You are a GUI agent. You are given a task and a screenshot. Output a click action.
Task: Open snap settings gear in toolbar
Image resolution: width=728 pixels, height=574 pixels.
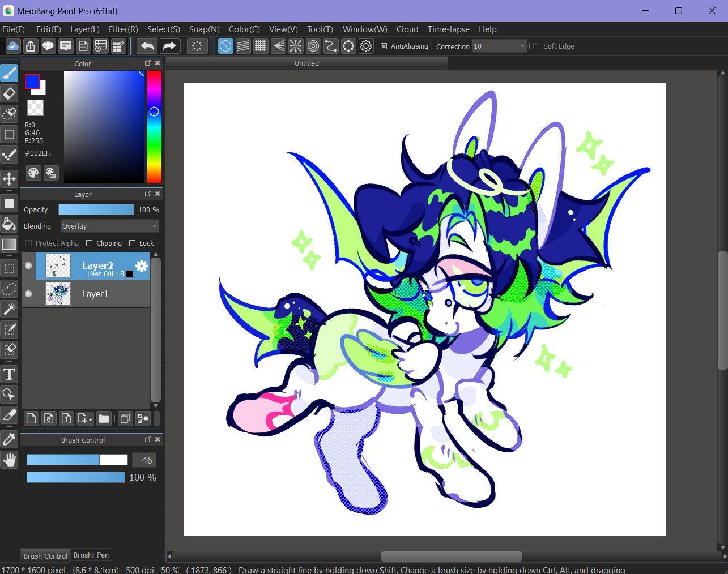click(366, 46)
